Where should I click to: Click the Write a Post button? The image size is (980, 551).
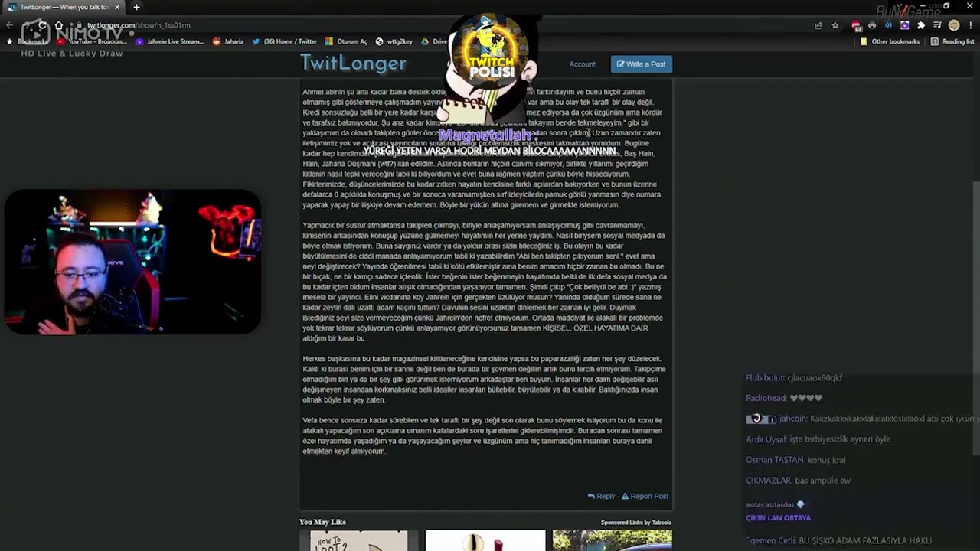pos(642,64)
